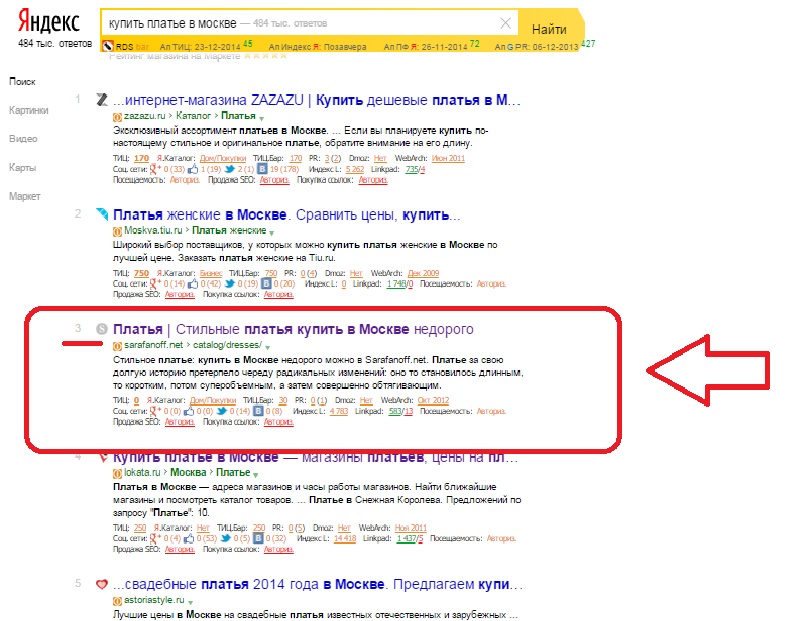
Task: Click Каталог breadcrumb of zazazu.ru
Action: pyautogui.click(x=193, y=116)
